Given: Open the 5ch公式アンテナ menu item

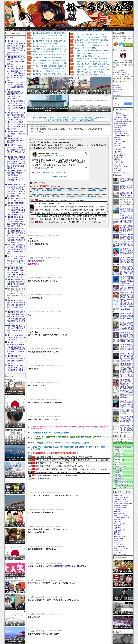Looking at the screenshot, I should 13,30.
